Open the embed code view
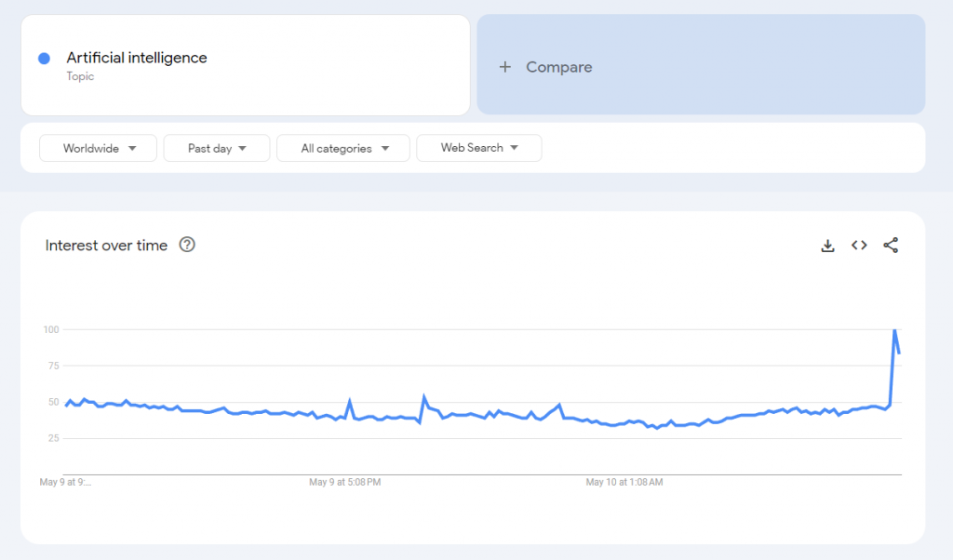The width and height of the screenshot is (953, 560). 859,245
